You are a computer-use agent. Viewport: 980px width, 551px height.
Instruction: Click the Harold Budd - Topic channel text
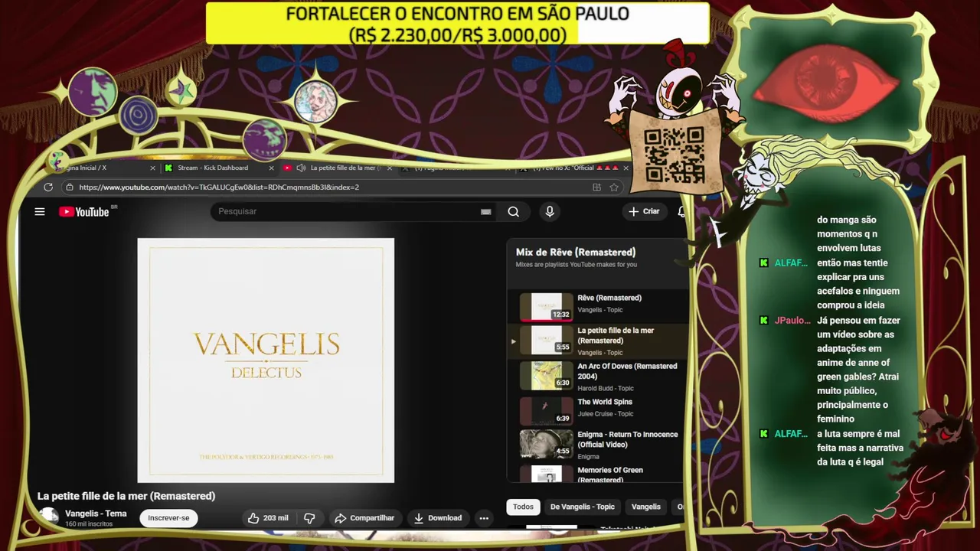coord(606,388)
